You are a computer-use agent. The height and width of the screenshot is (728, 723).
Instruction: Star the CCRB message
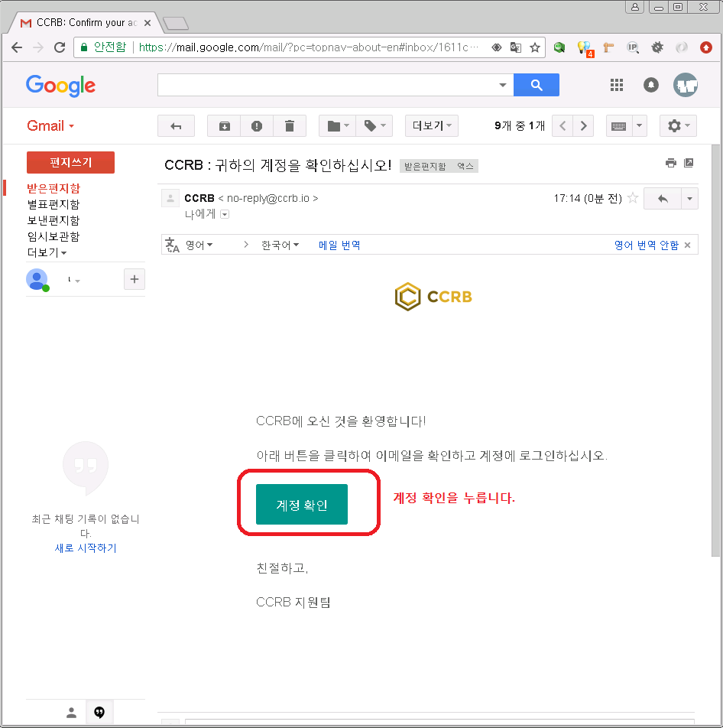point(633,198)
